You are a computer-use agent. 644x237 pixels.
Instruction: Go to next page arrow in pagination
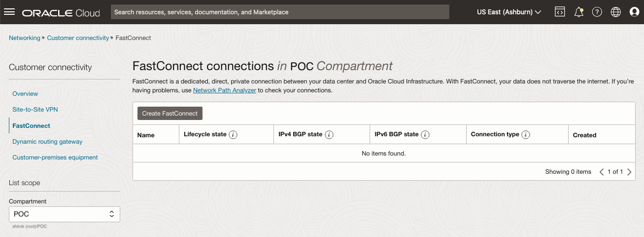click(x=630, y=172)
